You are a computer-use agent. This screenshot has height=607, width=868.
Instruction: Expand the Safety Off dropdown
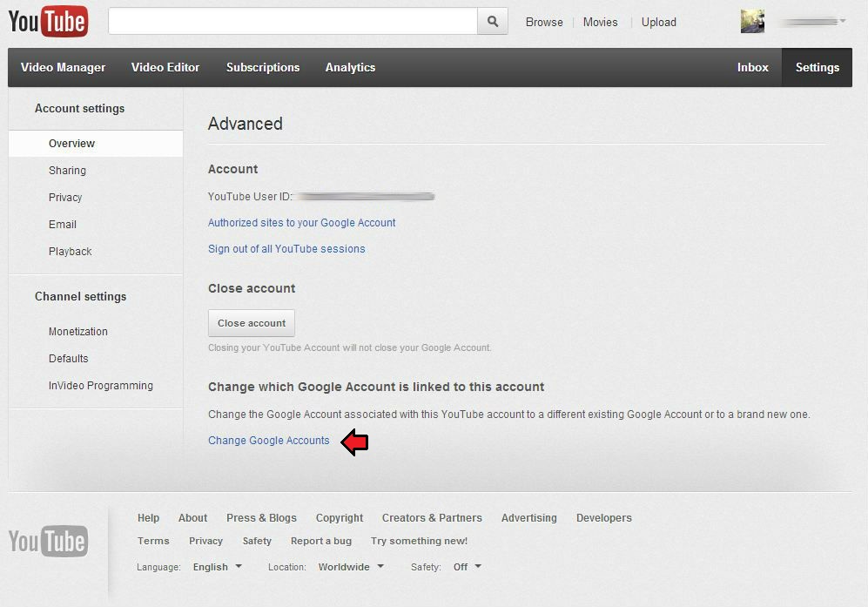(x=468, y=567)
